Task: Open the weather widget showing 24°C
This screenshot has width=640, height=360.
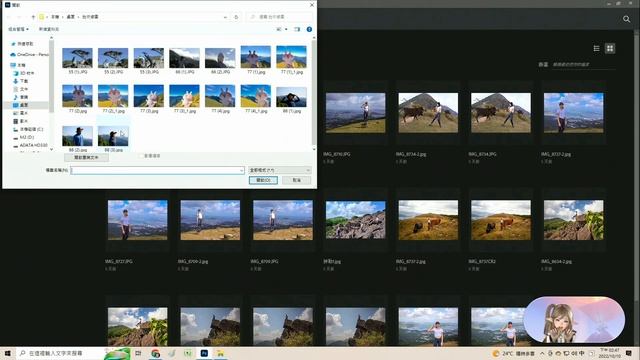Action: [x=513, y=353]
